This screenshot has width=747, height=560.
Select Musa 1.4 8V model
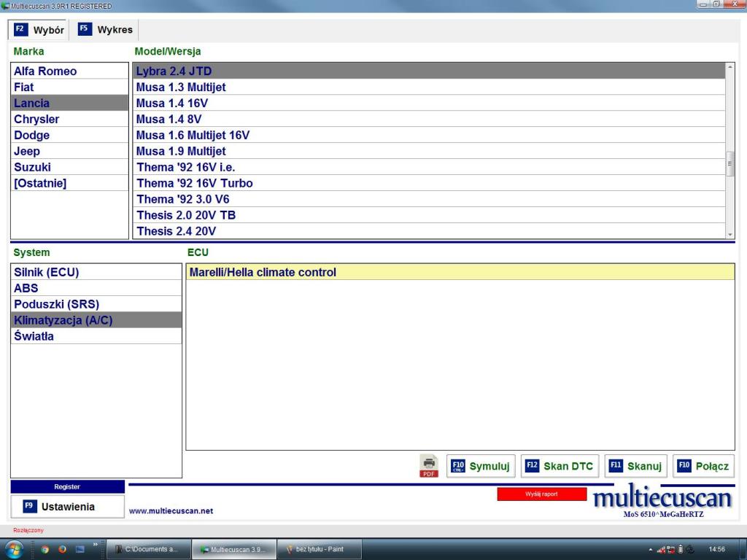coord(429,119)
